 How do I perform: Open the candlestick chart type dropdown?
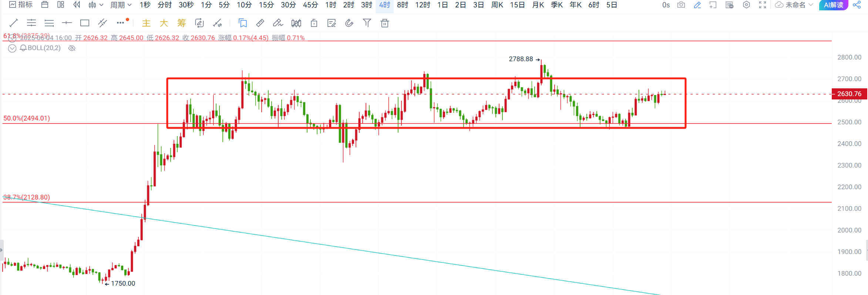click(x=96, y=5)
